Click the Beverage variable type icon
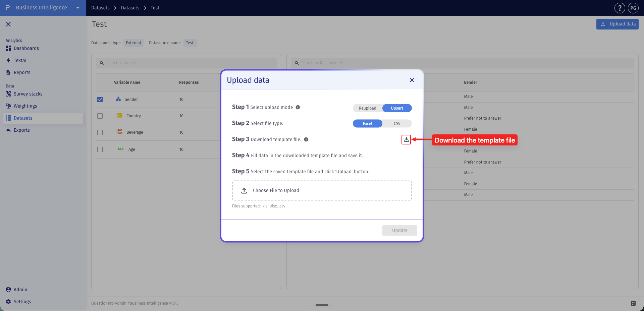Viewport: 644px width, 311px height. pos(119,132)
